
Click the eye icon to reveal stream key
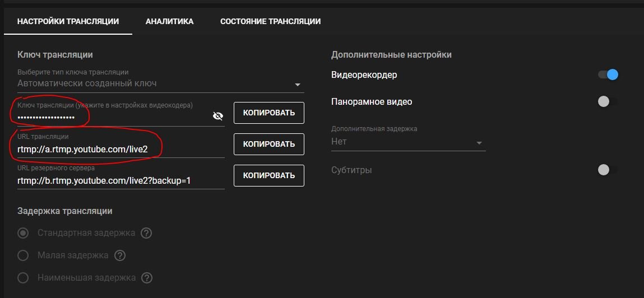click(x=218, y=116)
